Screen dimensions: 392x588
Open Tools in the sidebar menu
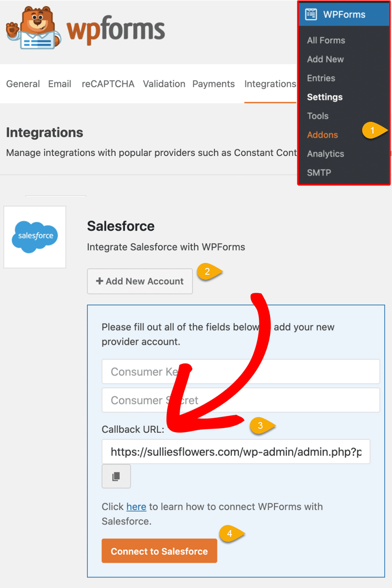click(318, 116)
